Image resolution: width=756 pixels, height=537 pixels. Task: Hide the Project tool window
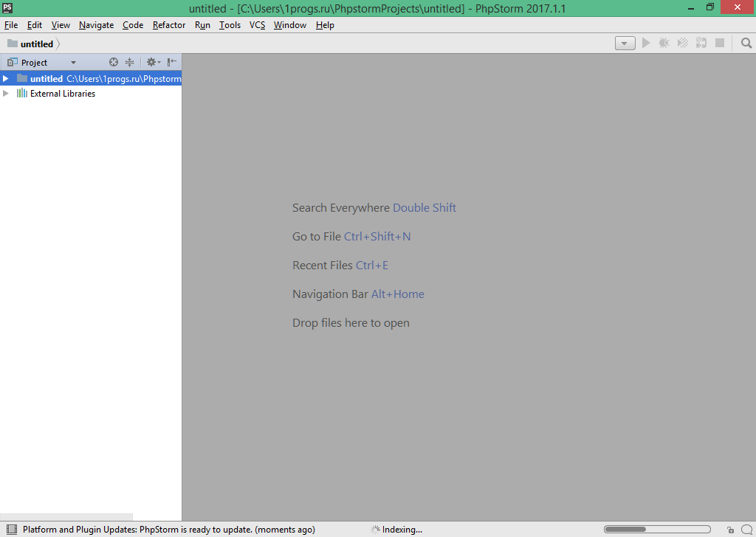click(171, 62)
